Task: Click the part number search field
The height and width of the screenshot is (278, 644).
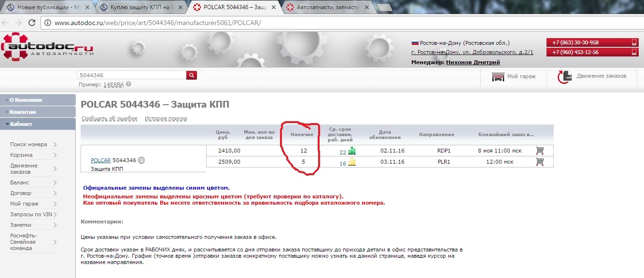Action: [132, 75]
